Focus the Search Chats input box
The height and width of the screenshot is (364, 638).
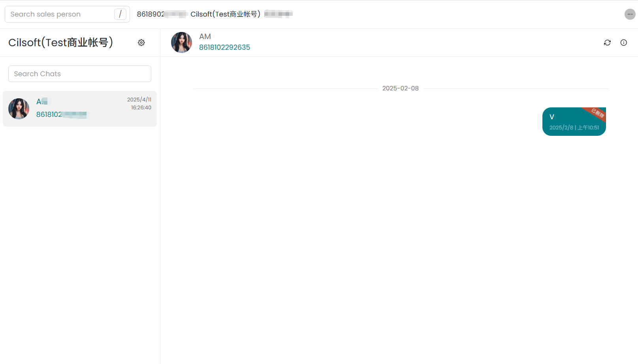80,74
